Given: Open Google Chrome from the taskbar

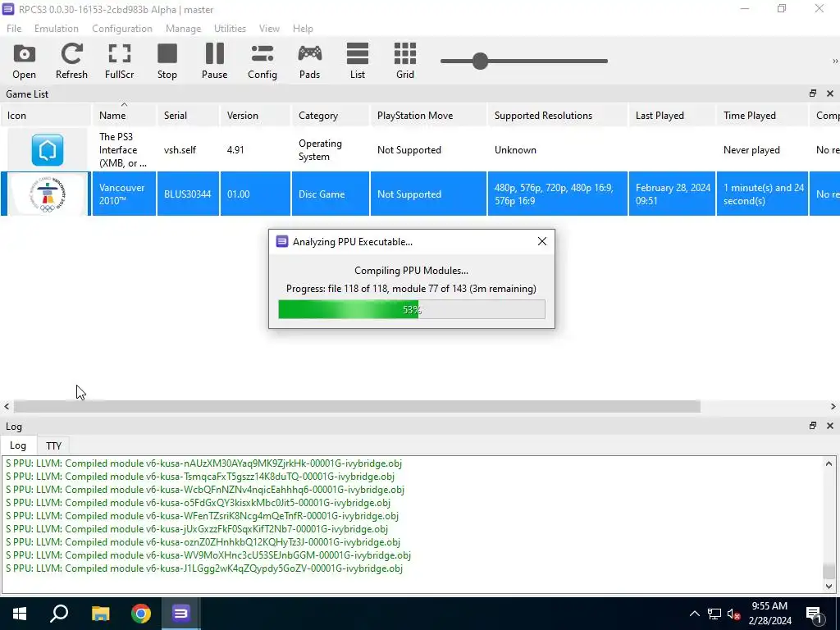Looking at the screenshot, I should point(141,614).
